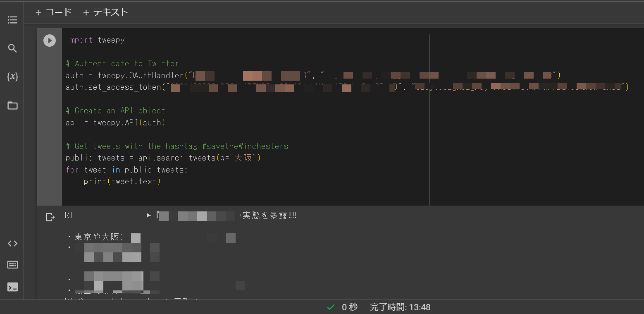
Task: Click the green checkmark in status bar
Action: point(331,307)
